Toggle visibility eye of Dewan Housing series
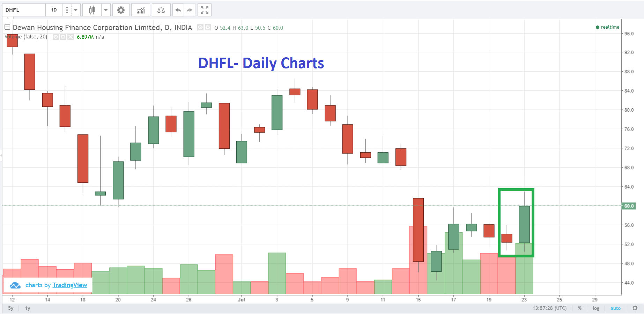 (200, 27)
